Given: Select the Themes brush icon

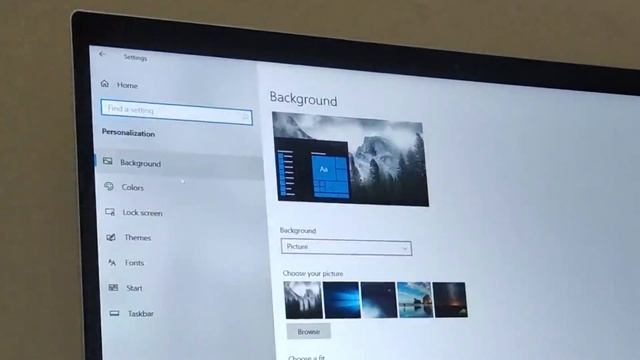Looking at the screenshot, I should (x=111, y=237).
